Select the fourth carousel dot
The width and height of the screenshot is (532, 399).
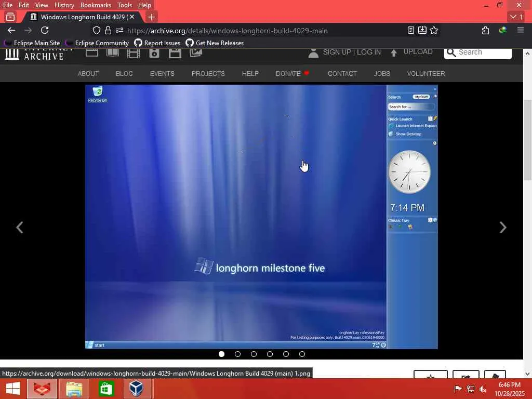(270, 354)
